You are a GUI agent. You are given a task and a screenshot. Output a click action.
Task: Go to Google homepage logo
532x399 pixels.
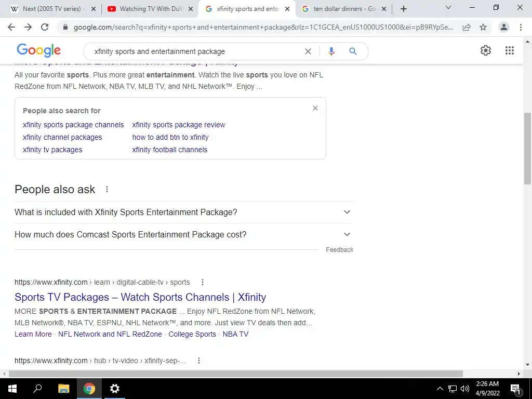(38, 50)
